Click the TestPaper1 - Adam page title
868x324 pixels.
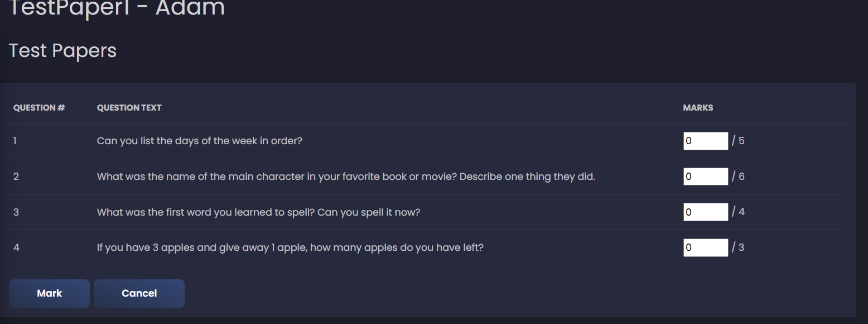click(x=117, y=8)
